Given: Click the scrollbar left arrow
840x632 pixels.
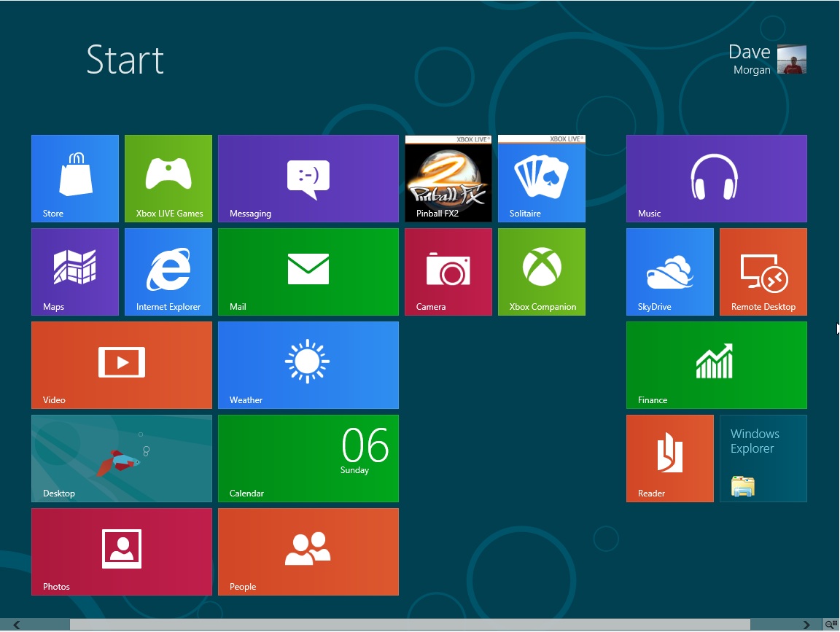Looking at the screenshot, I should (x=17, y=625).
